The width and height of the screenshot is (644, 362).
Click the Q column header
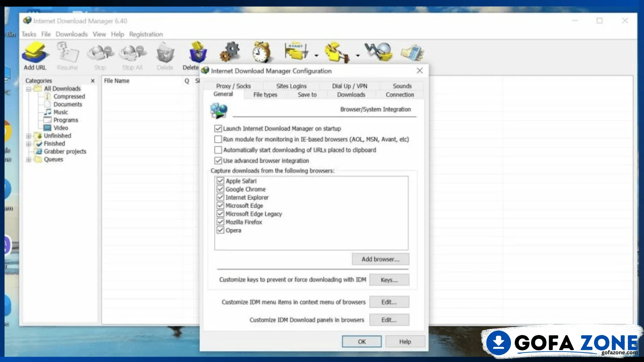187,81
